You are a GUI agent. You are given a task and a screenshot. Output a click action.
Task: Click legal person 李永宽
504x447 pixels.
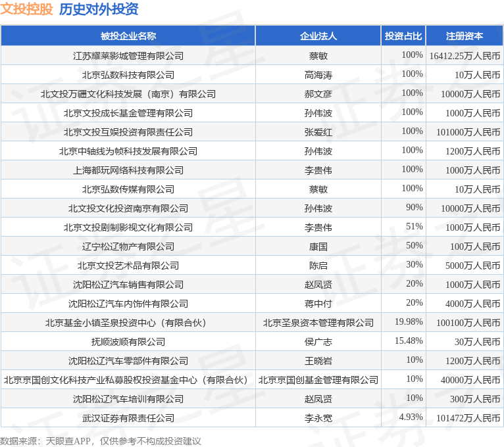(318, 418)
